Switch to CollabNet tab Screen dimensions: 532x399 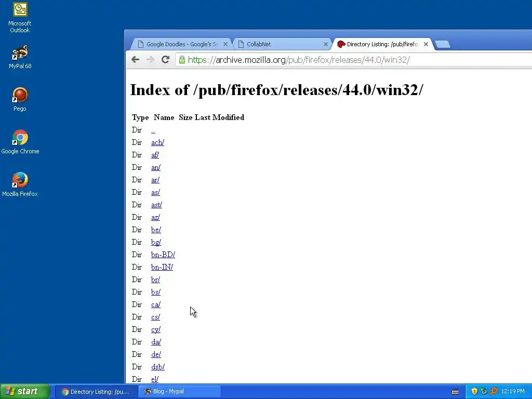click(x=282, y=44)
